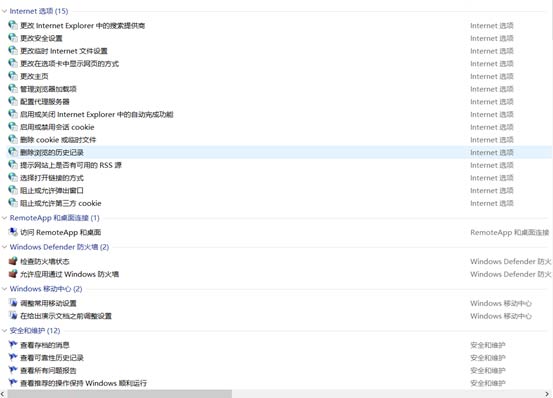This screenshot has width=553, height=398.
Task: Click the right arrow of the horizontal scrollbar
Action: pyautogui.click(x=548, y=394)
